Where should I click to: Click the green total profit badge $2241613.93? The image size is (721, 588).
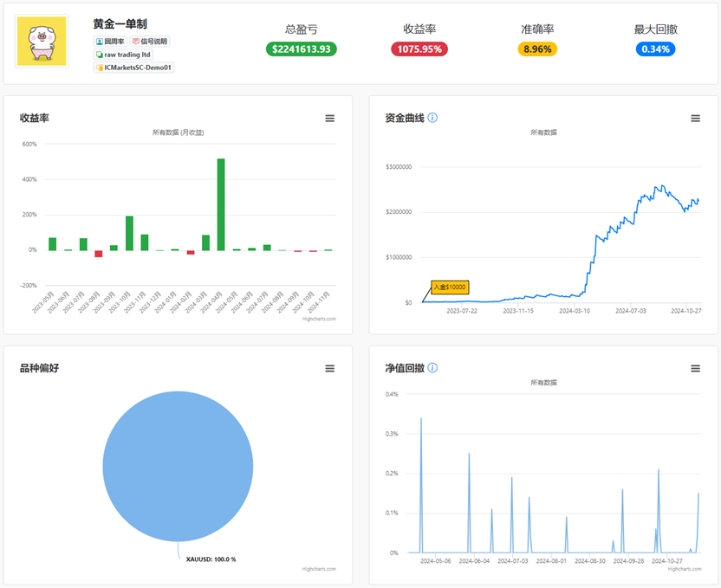point(302,49)
